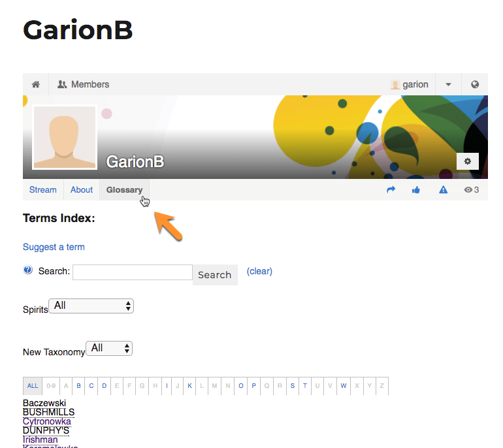Viewport: 503px width, 448px height.
Task: Switch to the Stream tab
Action: pos(43,190)
